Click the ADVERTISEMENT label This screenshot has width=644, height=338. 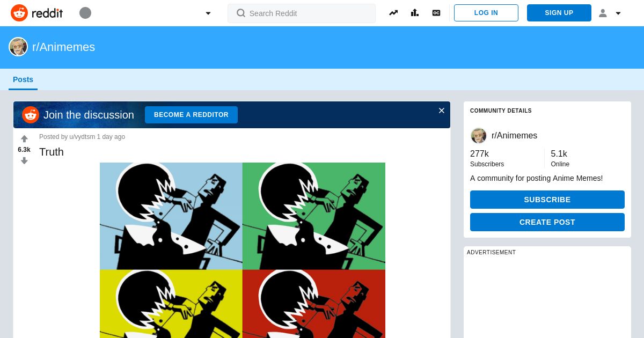point(491,252)
